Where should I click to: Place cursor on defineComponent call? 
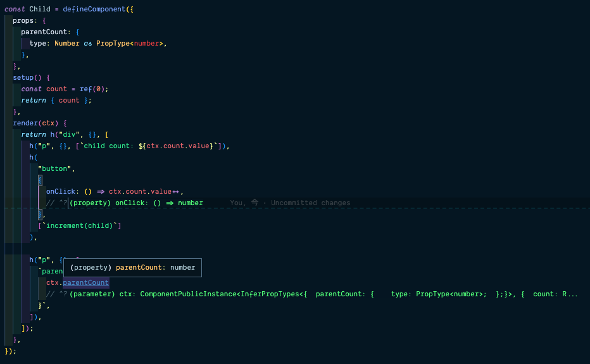coord(94,9)
